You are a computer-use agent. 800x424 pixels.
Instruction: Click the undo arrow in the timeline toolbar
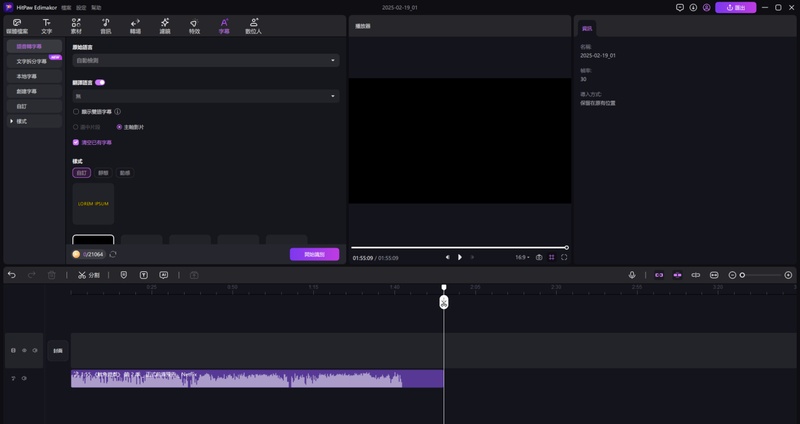(x=12, y=274)
